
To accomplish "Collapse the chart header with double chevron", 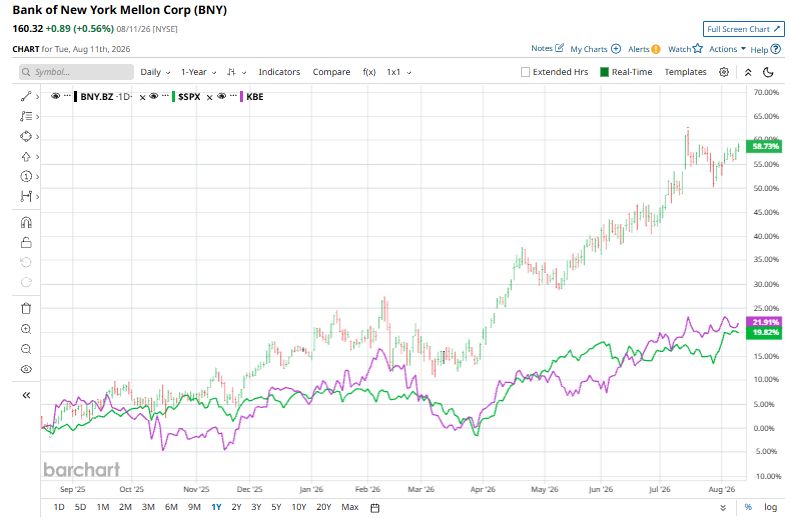I will 748,72.
